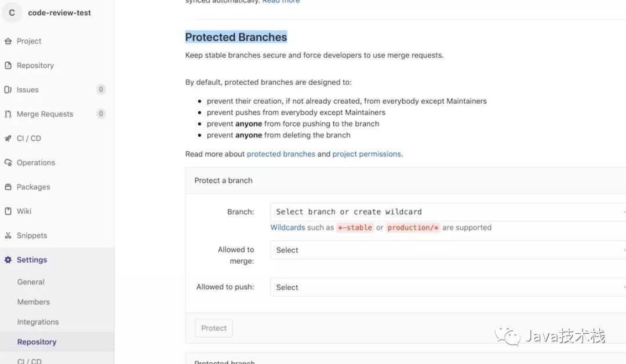Click the Issues icon in sidebar

[x=8, y=90]
